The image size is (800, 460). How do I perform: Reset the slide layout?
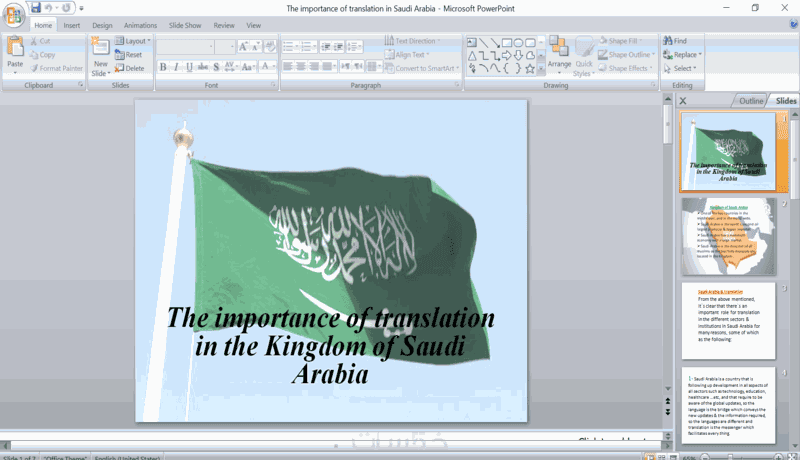pos(129,55)
